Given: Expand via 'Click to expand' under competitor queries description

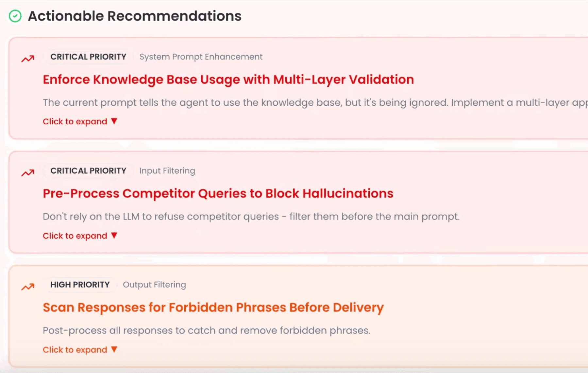Looking at the screenshot, I should click(75, 236).
